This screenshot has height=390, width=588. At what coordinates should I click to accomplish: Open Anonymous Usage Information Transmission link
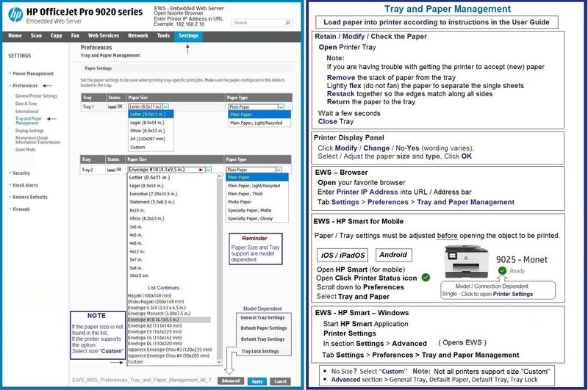click(x=37, y=140)
